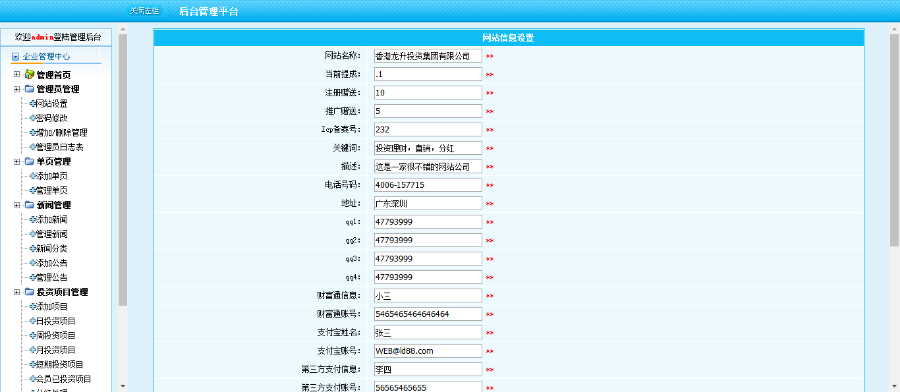
Task: Click the bullet icon before 周投资项目
Action: 32,336
